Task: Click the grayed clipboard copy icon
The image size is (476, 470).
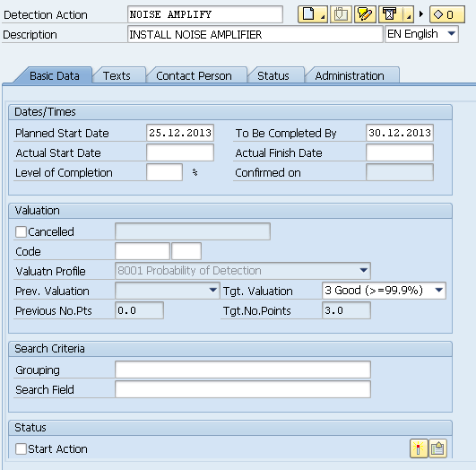Action: click(341, 14)
